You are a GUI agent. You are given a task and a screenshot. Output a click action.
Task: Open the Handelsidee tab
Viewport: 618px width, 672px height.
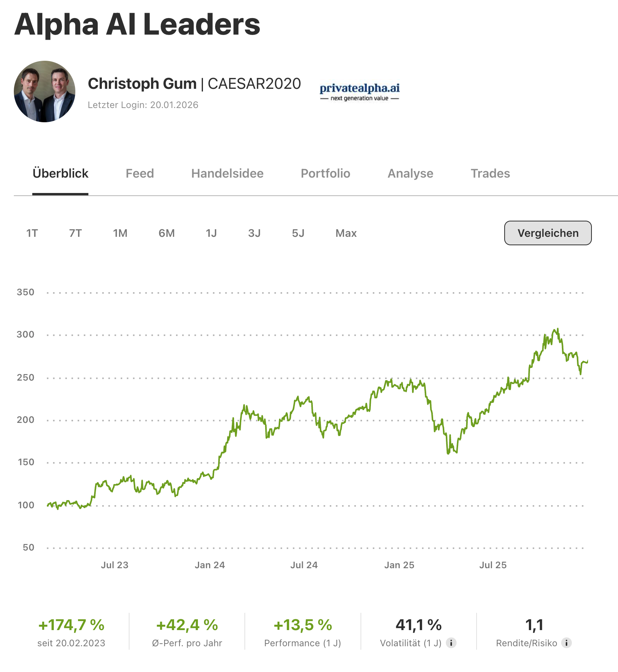pos(227,173)
